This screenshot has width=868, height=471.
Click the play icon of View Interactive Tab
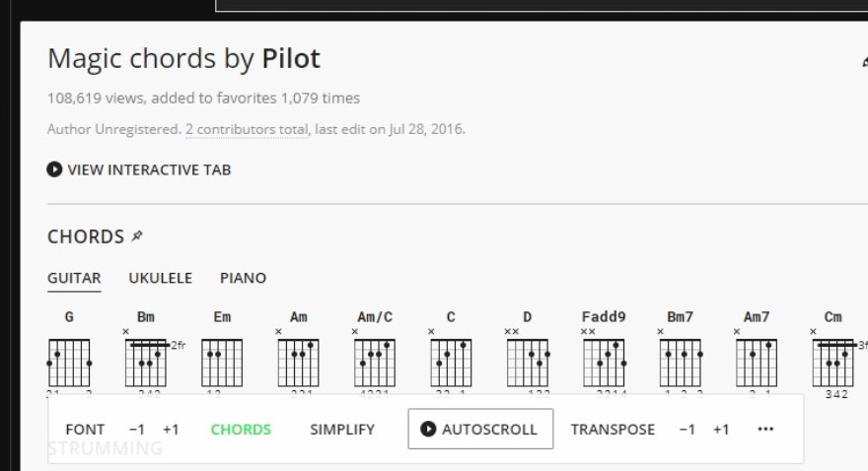[54, 169]
